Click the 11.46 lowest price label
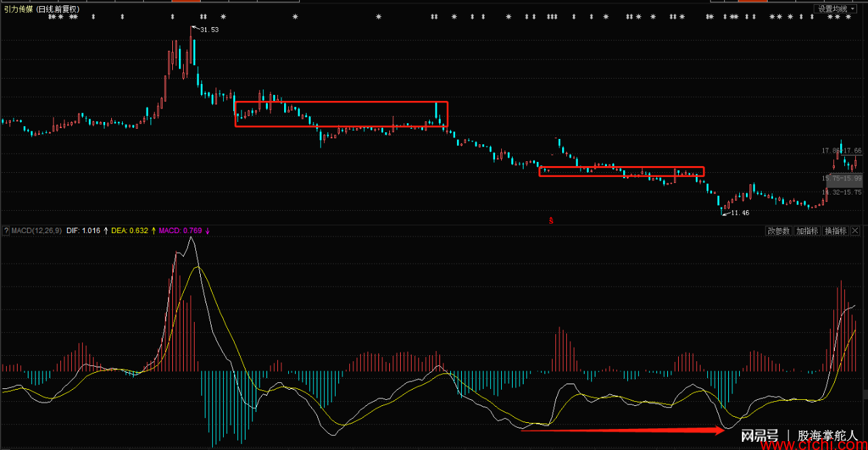The width and height of the screenshot is (868, 450). 740,213
